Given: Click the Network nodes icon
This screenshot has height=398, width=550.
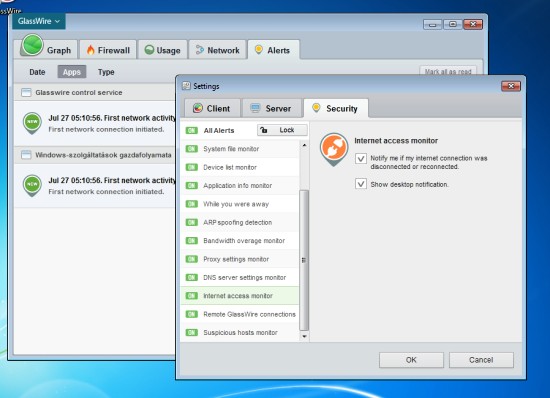Looking at the screenshot, I should point(200,50).
